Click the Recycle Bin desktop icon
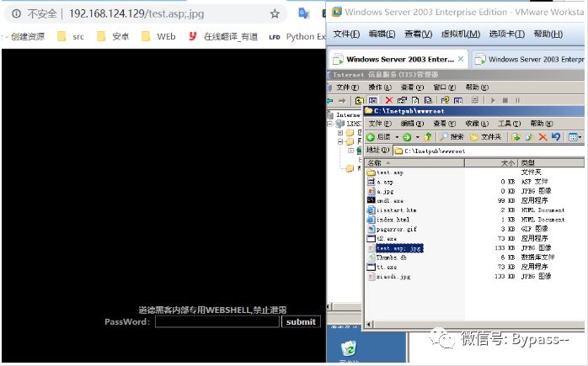 (x=349, y=349)
